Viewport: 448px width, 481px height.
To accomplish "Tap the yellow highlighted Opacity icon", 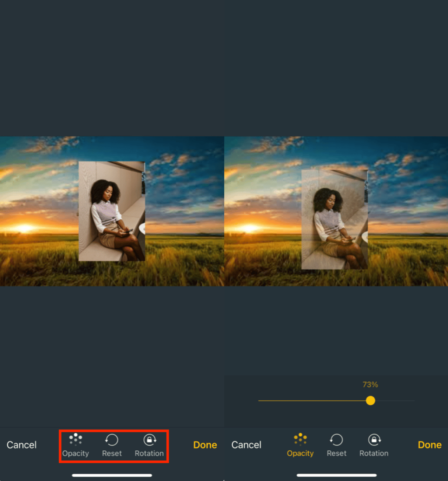I will tap(300, 440).
